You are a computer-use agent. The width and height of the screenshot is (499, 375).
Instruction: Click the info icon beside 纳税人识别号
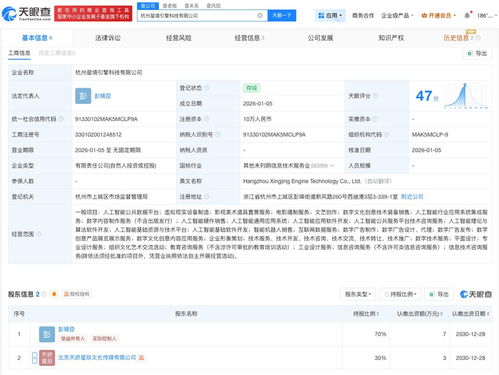click(218, 135)
